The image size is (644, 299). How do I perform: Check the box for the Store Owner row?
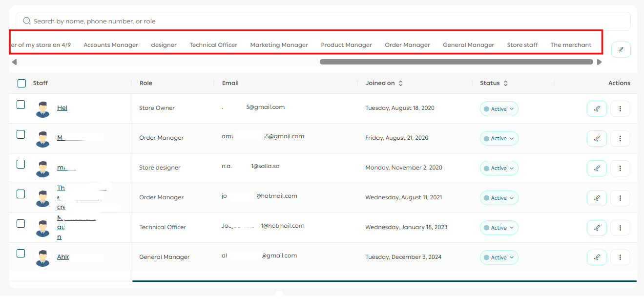pos(21,105)
